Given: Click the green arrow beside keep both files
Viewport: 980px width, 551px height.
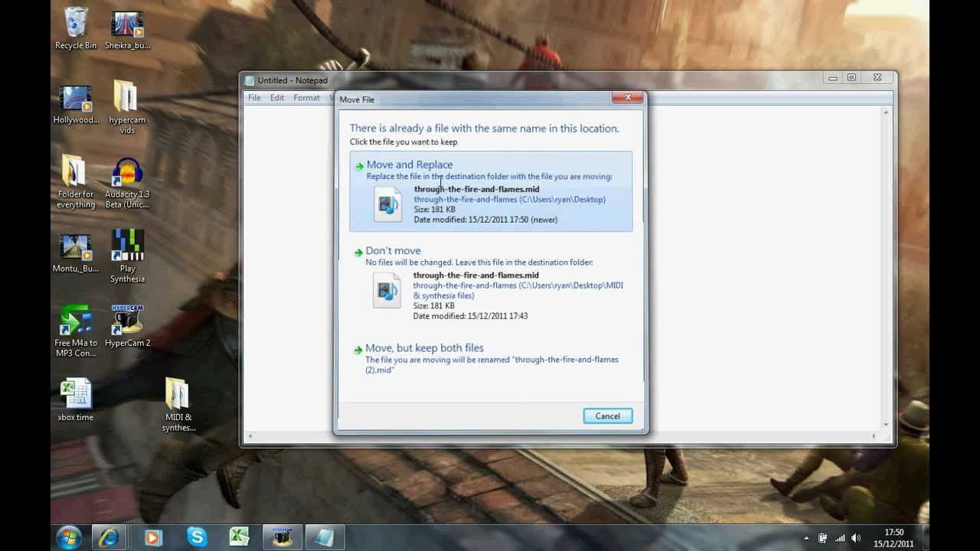Looking at the screenshot, I should coord(358,350).
